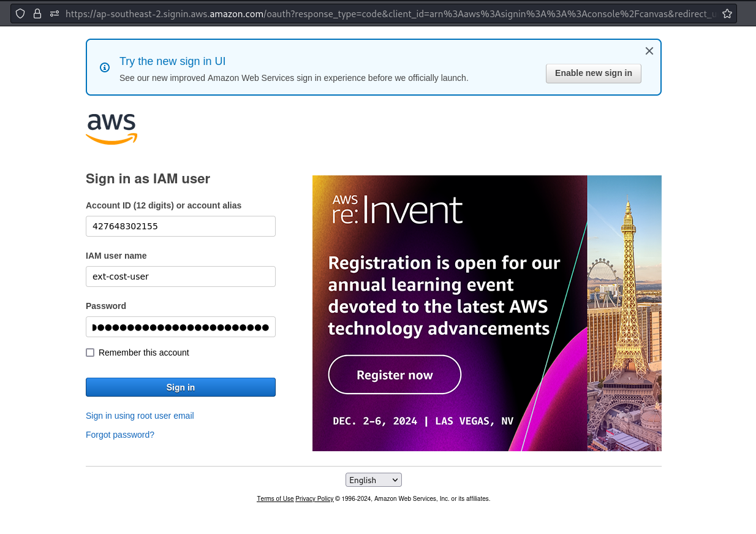
Task: Click the blue info icon in banner
Action: pos(105,67)
